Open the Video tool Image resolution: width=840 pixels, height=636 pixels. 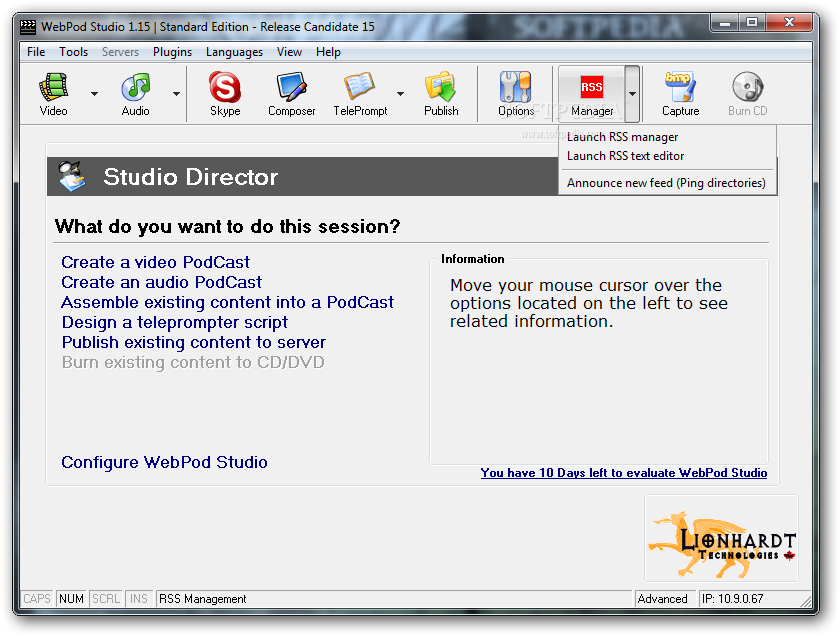pyautogui.click(x=54, y=94)
